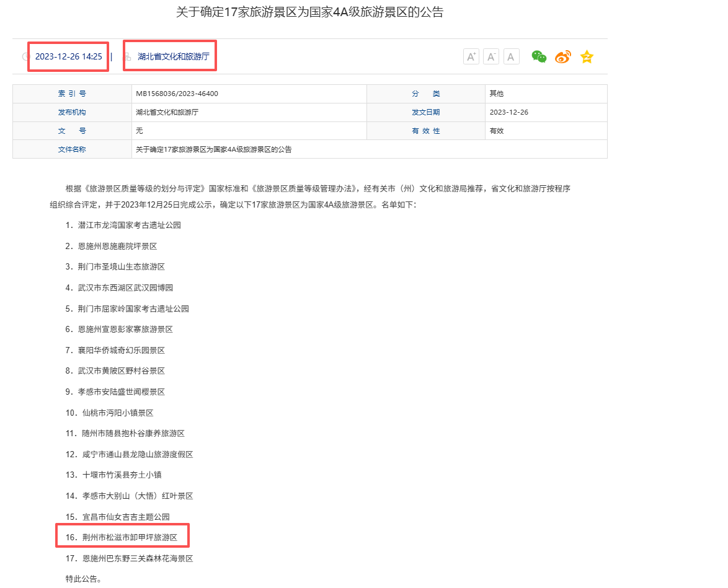Reset font size with plain A button

click(x=511, y=57)
